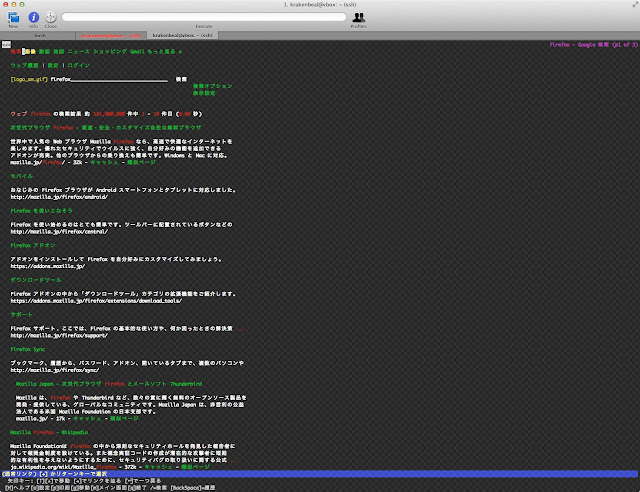The width and height of the screenshot is (640, 492).
Task: Open the ウェブ履歴 link
Action: tap(24, 65)
